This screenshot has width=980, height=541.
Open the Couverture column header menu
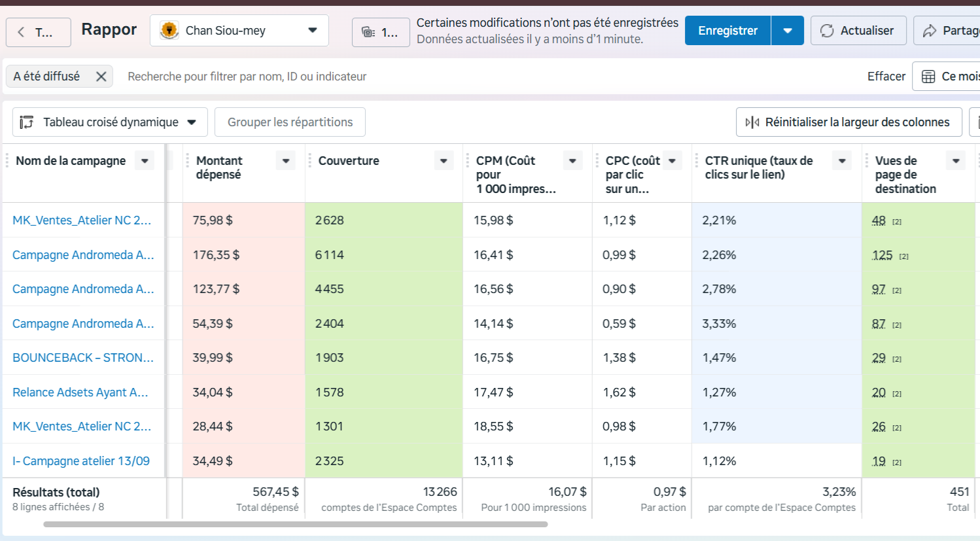click(444, 161)
